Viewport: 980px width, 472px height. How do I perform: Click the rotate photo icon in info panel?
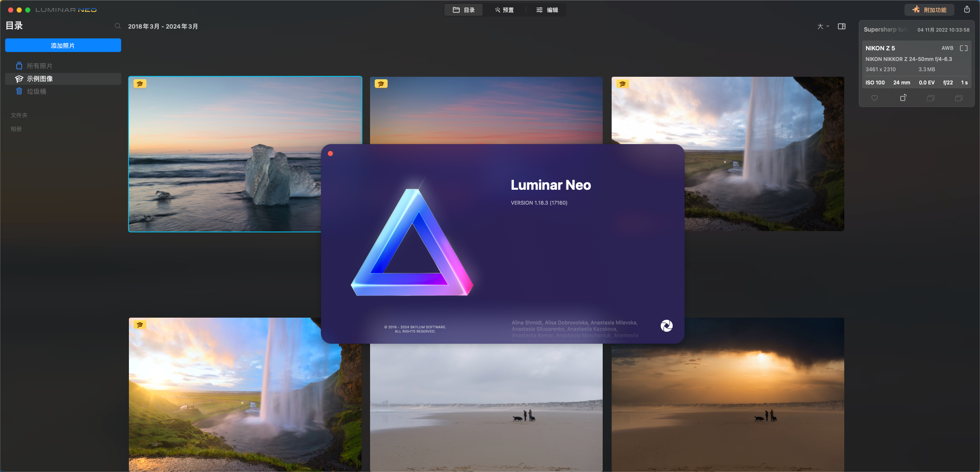coord(903,98)
